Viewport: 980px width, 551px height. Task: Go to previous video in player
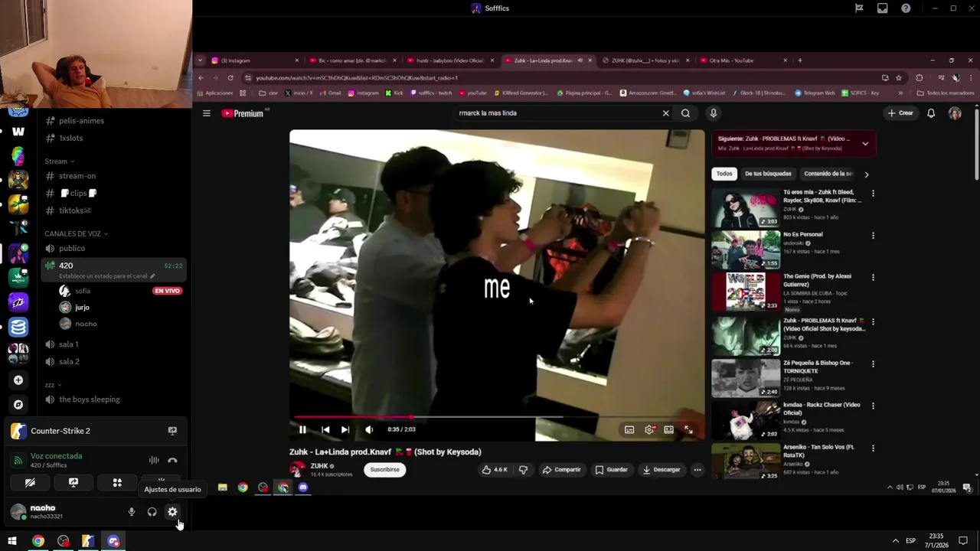click(325, 429)
